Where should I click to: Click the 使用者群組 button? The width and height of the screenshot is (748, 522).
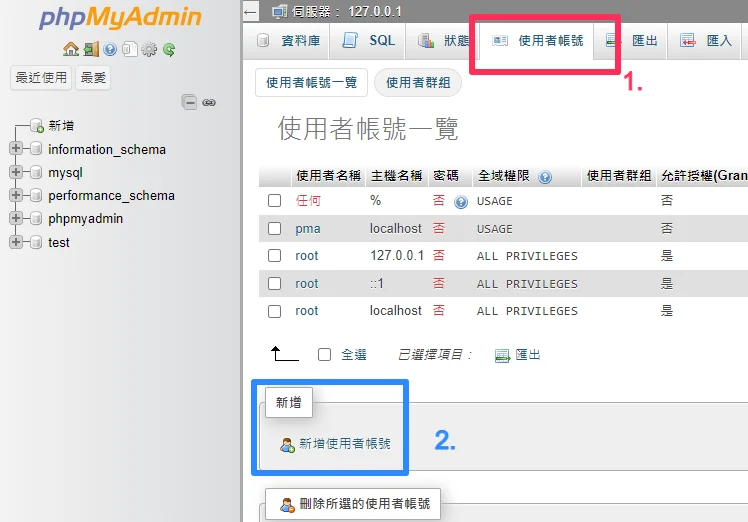pyautogui.click(x=418, y=83)
